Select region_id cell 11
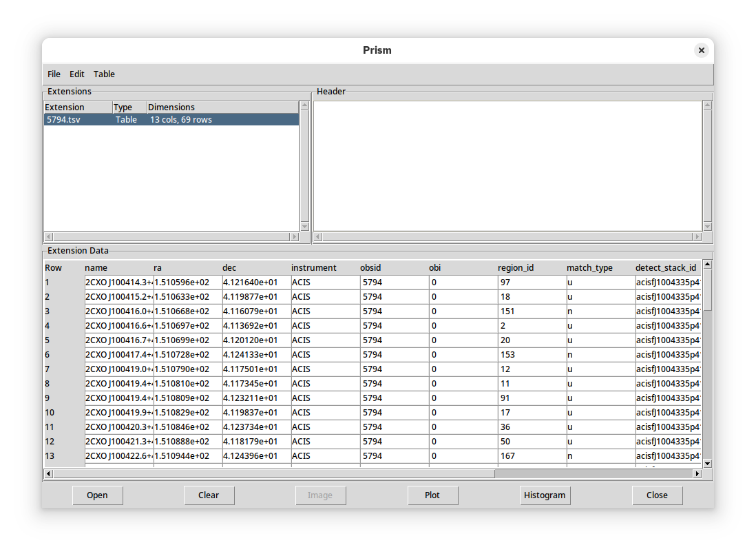The height and width of the screenshot is (554, 756). (x=532, y=384)
